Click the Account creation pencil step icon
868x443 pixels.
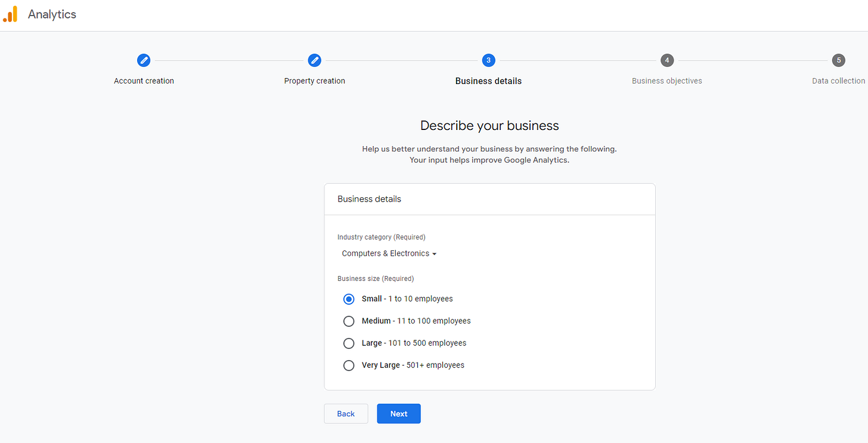click(x=144, y=60)
